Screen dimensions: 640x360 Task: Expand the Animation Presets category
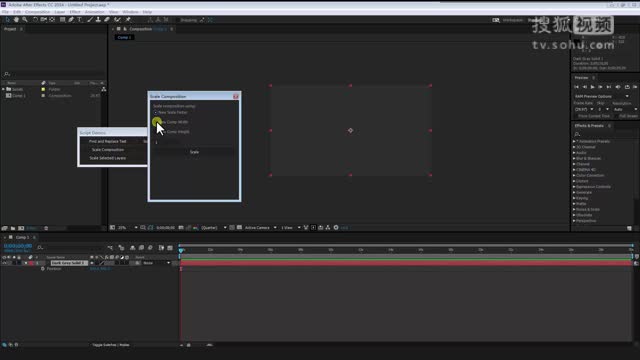click(x=574, y=141)
